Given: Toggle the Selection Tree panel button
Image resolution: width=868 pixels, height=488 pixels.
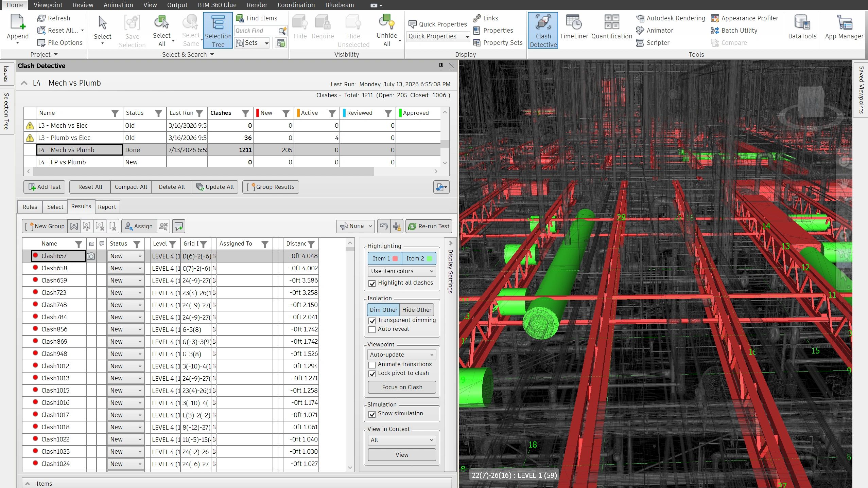Looking at the screenshot, I should click(x=218, y=31).
